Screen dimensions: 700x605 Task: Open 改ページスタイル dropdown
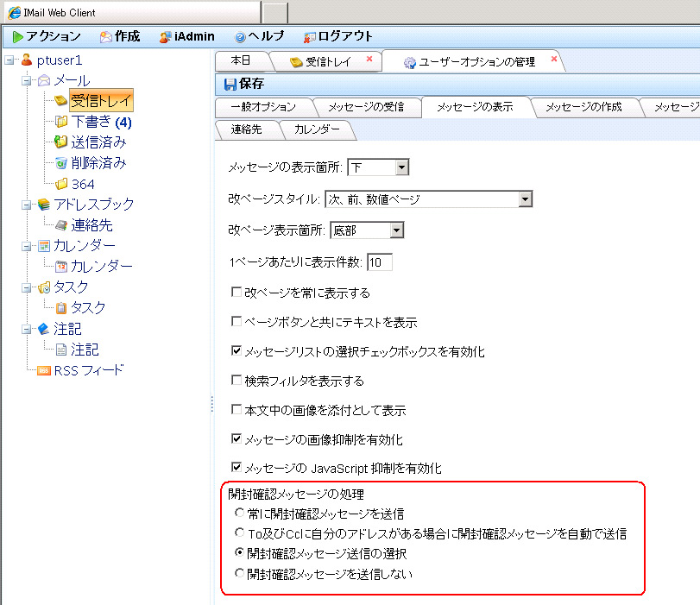click(x=429, y=199)
